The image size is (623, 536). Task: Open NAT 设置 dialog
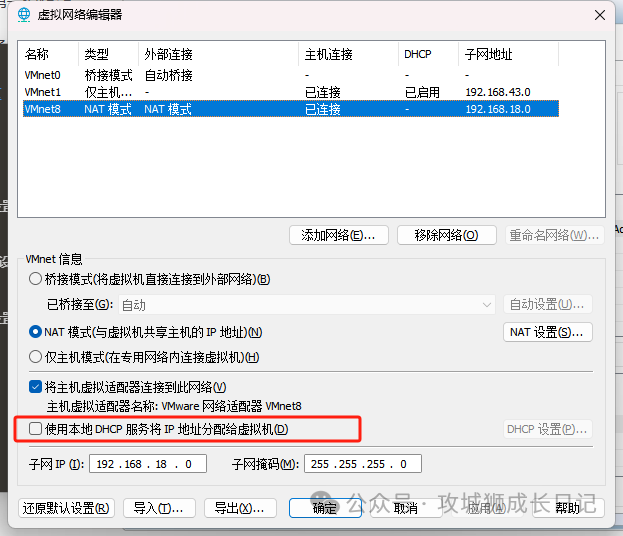[x=548, y=332]
